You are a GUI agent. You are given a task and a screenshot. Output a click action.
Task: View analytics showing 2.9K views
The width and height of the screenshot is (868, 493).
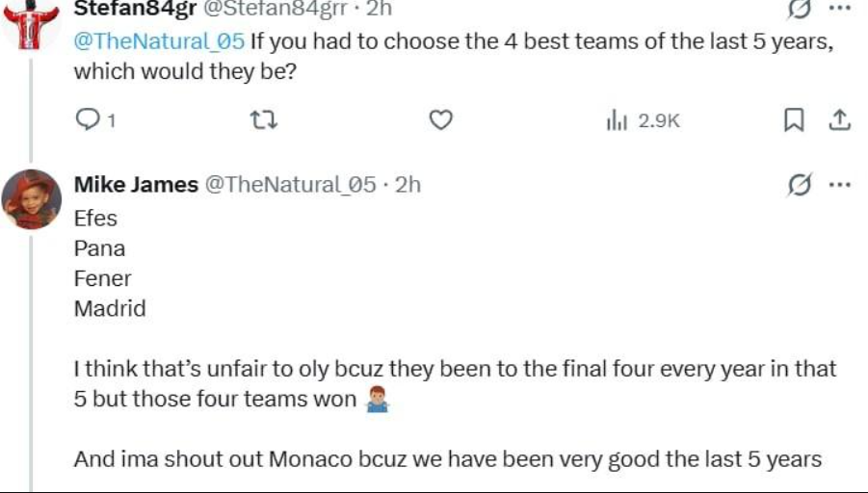(x=643, y=120)
